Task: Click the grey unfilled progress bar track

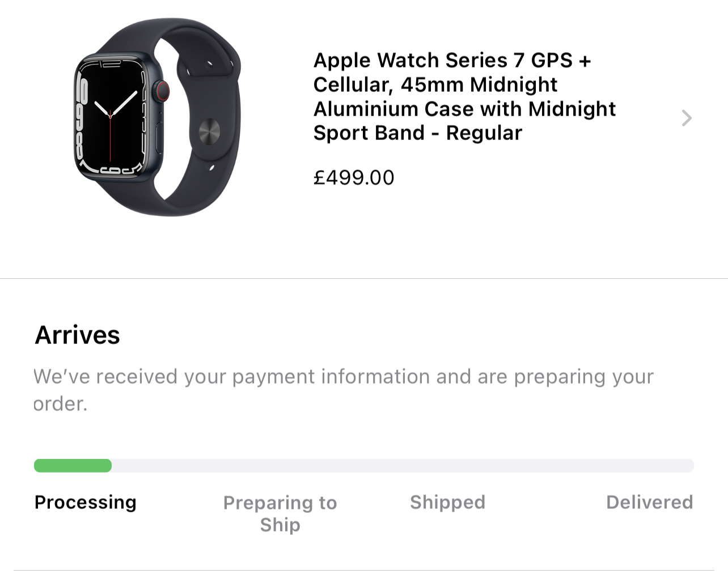Action: coord(403,466)
